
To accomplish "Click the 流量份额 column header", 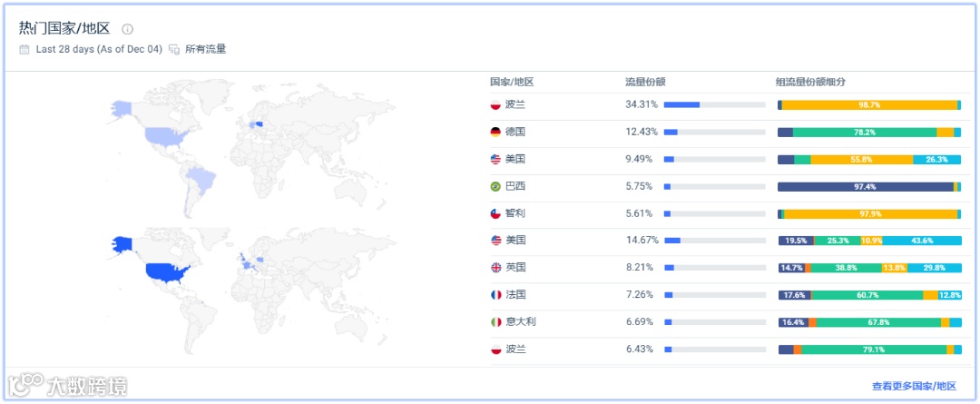I will [x=646, y=82].
